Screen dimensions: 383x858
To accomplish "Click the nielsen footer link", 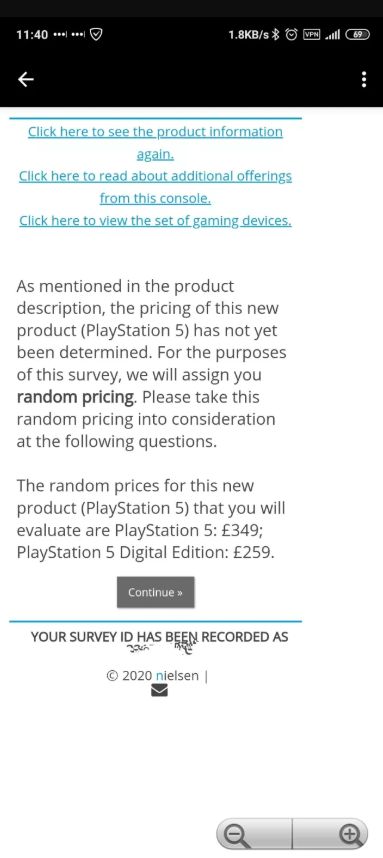I will tap(177, 676).
